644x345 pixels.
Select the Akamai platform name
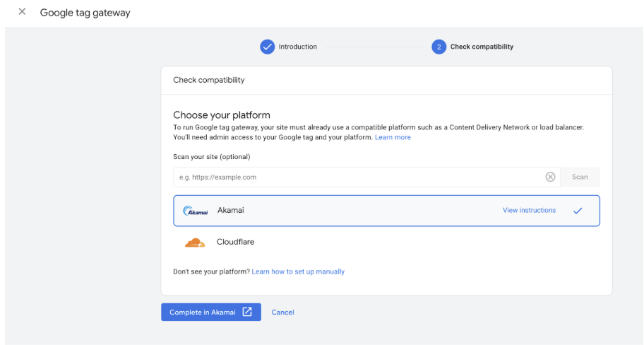[x=230, y=210]
